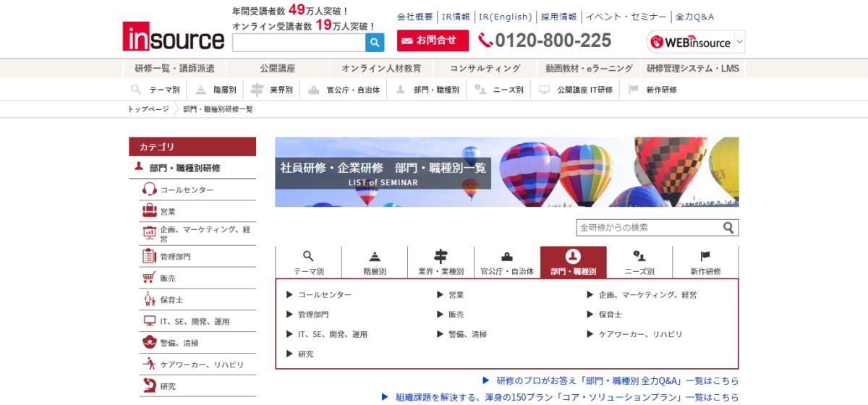Select the 新作研修 tab

[x=705, y=262]
